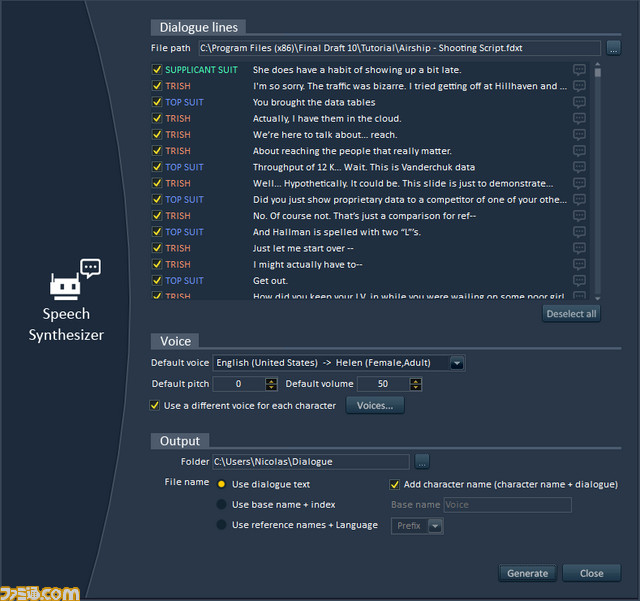
Task: Select line "I might actually have to--"
Action: click(307, 264)
